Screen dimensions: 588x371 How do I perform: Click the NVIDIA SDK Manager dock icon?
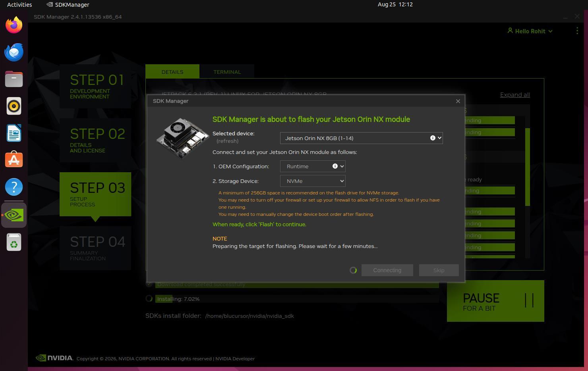point(14,215)
